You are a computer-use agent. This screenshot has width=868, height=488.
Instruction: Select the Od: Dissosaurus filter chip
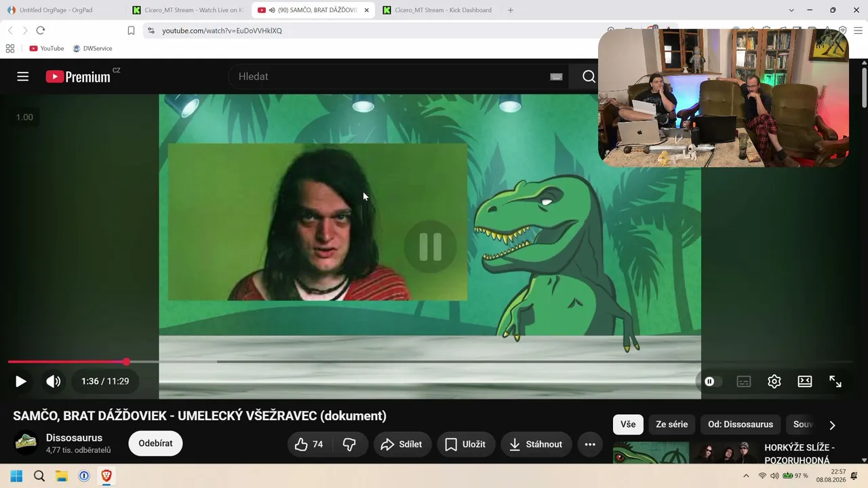(x=741, y=424)
